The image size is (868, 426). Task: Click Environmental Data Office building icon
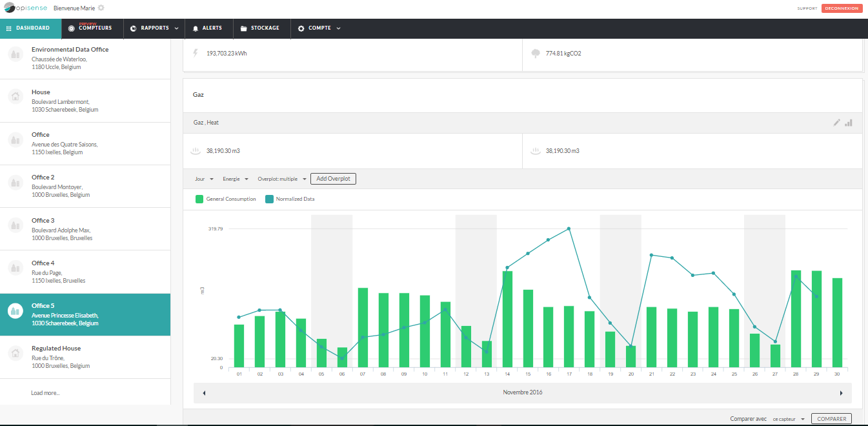[x=15, y=54]
